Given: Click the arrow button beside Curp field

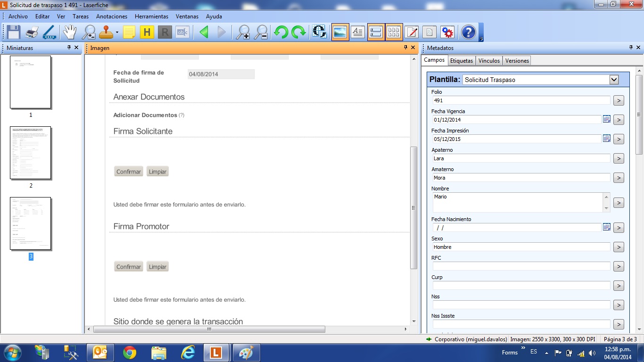Looking at the screenshot, I should (619, 286).
